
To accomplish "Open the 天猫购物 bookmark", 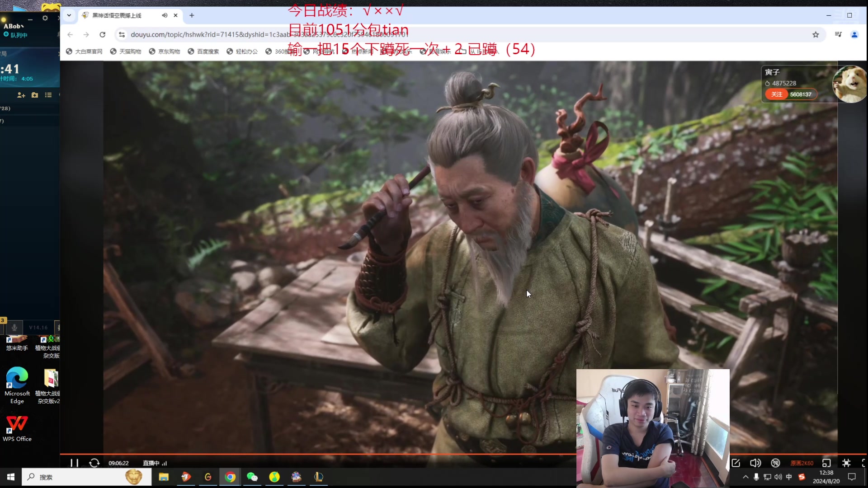I will point(126,52).
